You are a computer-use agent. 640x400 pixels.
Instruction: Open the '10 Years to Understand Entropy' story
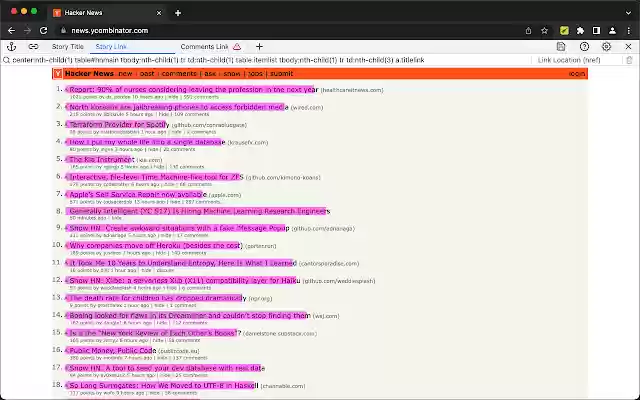click(183, 263)
